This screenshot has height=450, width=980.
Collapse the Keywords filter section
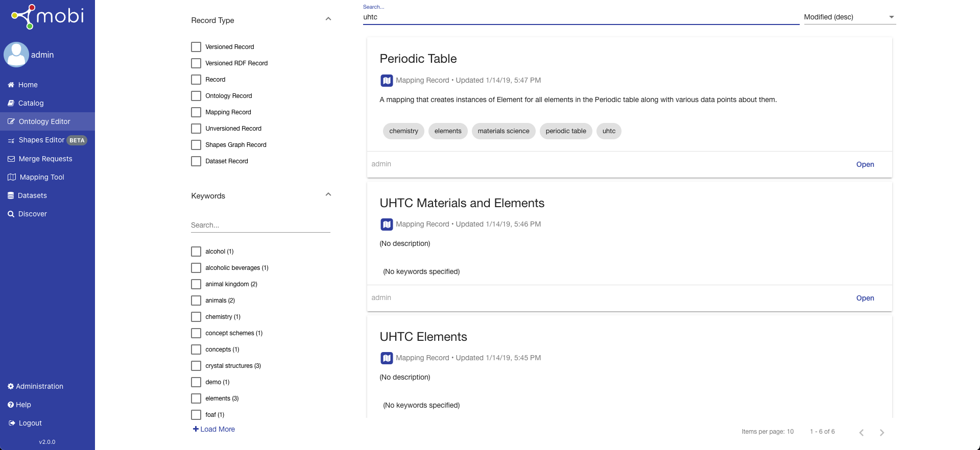[328, 195]
